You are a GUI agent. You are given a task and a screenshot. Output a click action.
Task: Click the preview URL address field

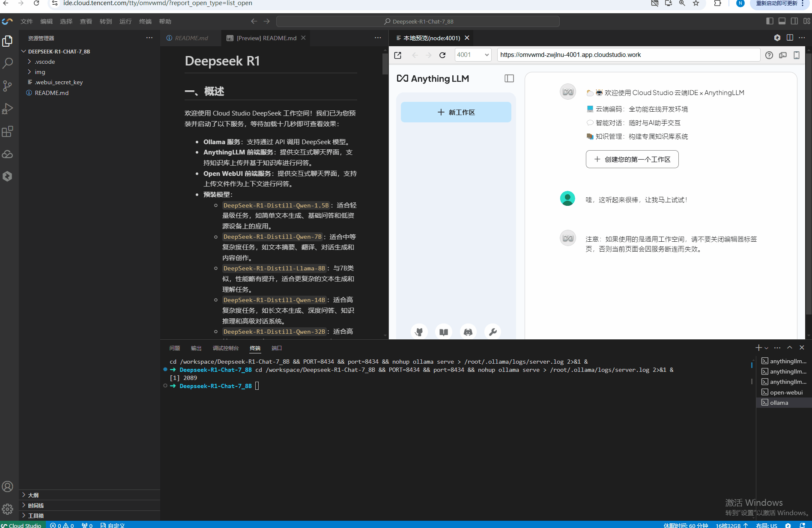(628, 55)
